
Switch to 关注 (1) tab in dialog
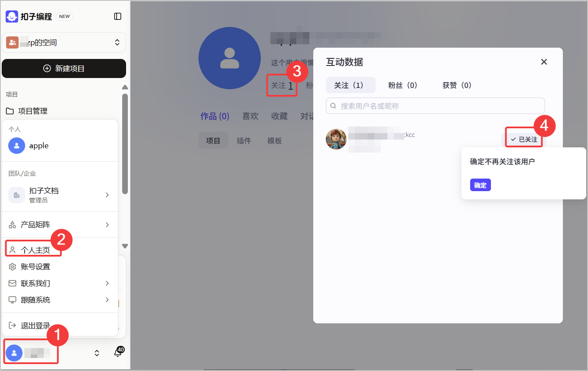point(351,85)
